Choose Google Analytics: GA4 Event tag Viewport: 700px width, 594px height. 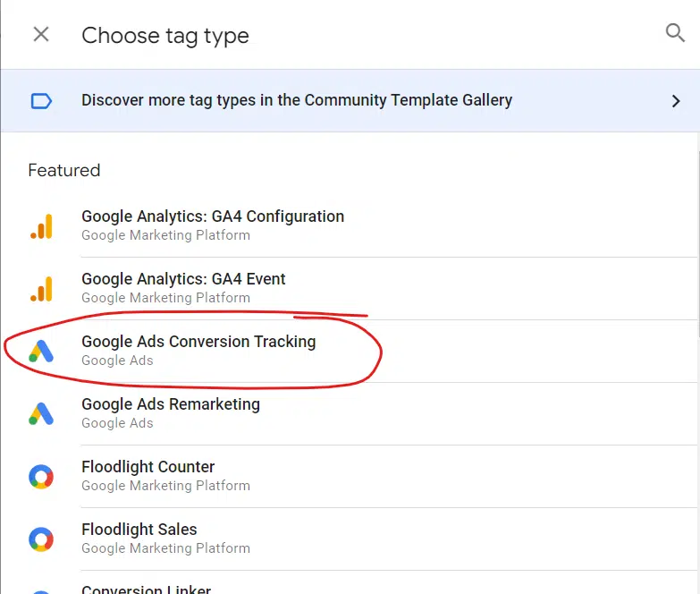coord(183,279)
